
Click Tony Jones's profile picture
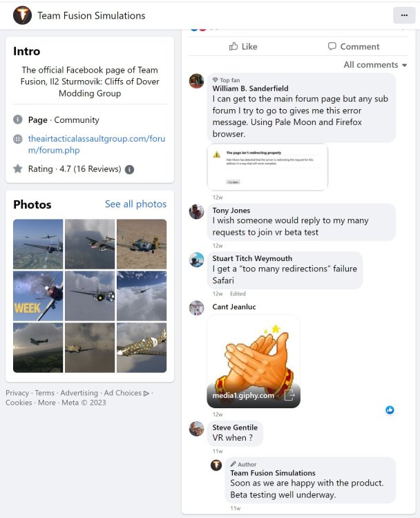click(196, 211)
